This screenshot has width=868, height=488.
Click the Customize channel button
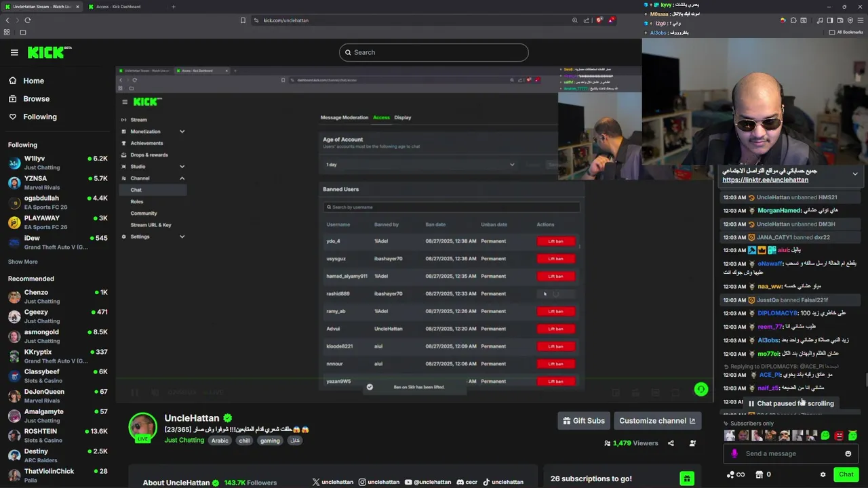tap(657, 421)
